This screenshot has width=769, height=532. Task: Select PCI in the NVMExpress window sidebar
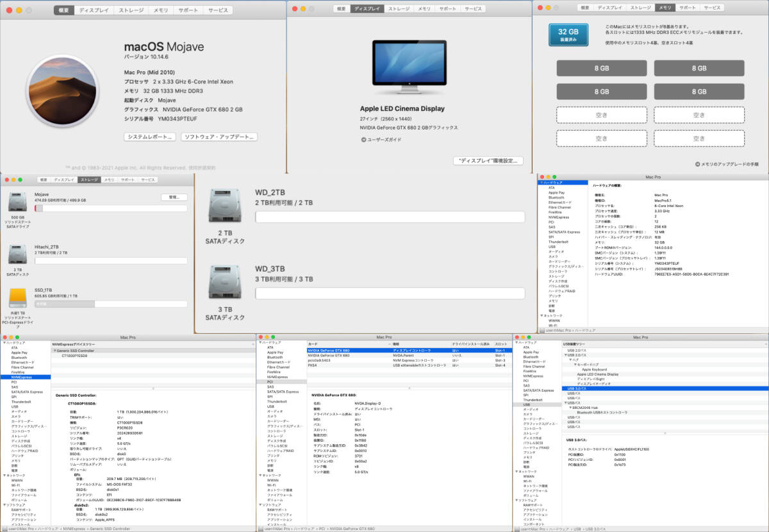pos(14,382)
